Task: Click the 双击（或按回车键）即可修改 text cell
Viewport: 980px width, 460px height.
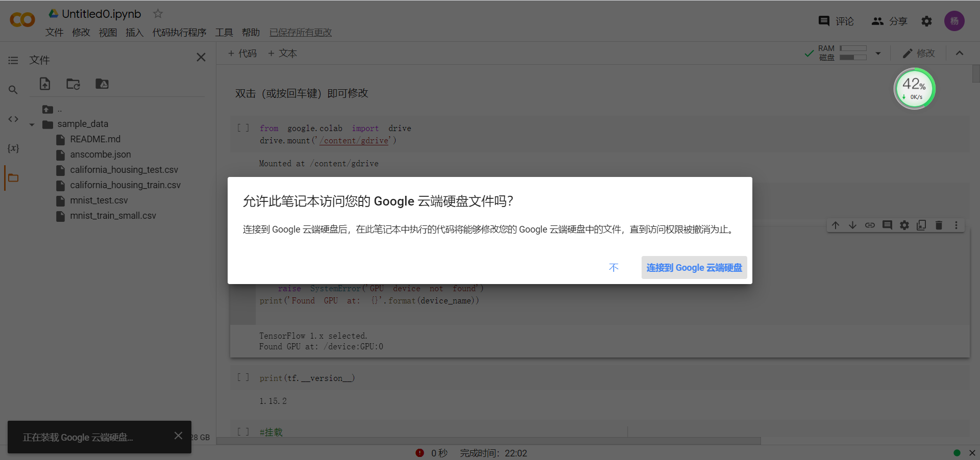Action: click(x=302, y=93)
